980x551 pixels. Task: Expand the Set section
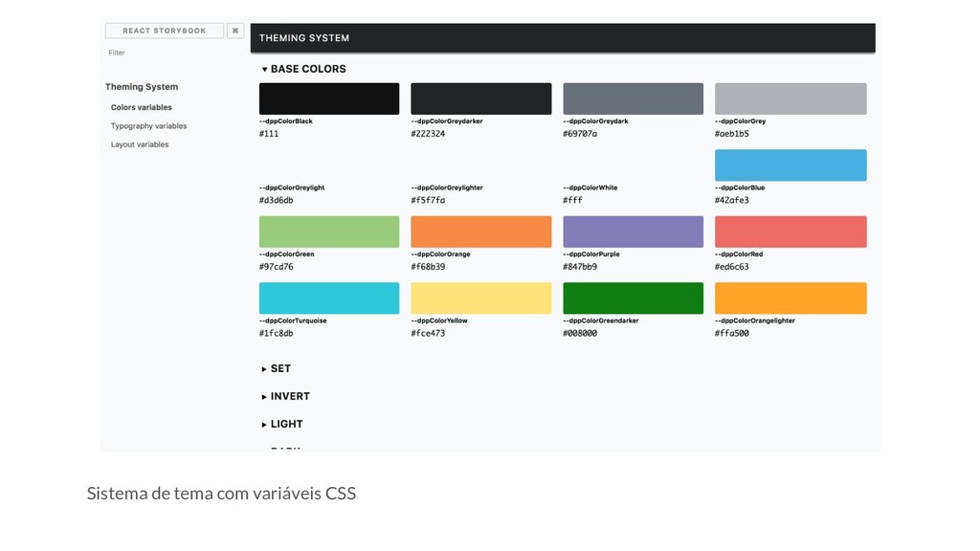(x=277, y=368)
